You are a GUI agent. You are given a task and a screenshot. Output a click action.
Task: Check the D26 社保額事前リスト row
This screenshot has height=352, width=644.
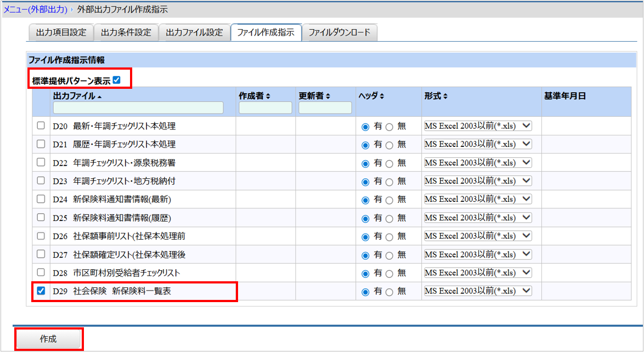(x=41, y=236)
